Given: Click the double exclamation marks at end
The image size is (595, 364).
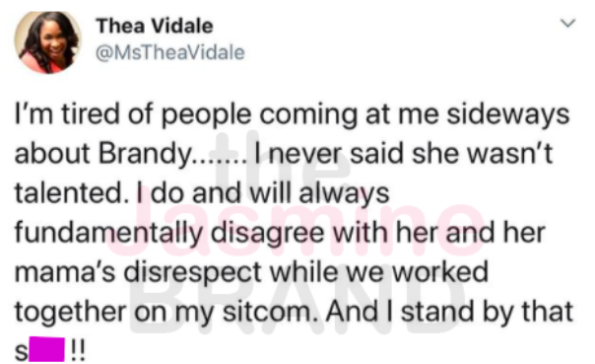Looking at the screenshot, I should (x=78, y=351).
